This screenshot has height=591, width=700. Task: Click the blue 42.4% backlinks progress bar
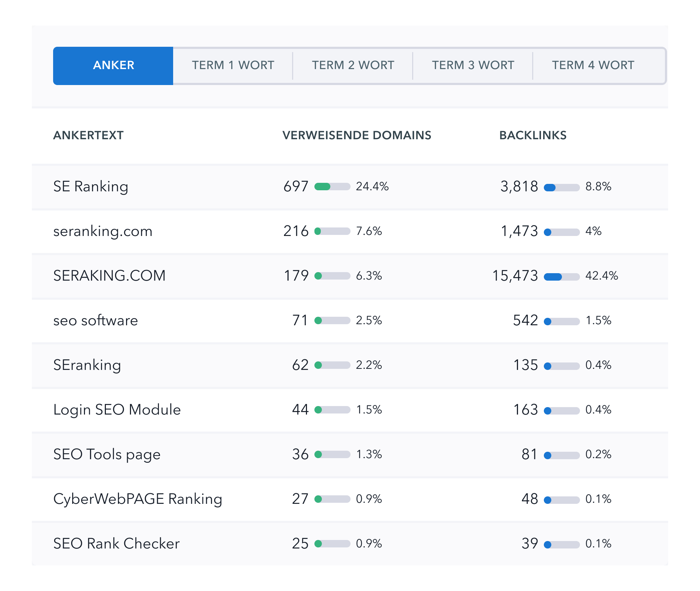[562, 277]
